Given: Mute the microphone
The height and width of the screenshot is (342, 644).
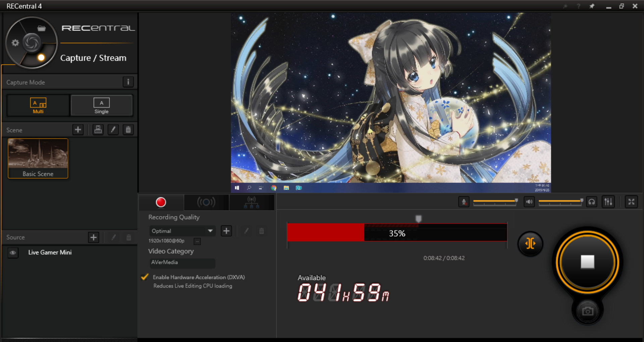Looking at the screenshot, I should coord(464,202).
